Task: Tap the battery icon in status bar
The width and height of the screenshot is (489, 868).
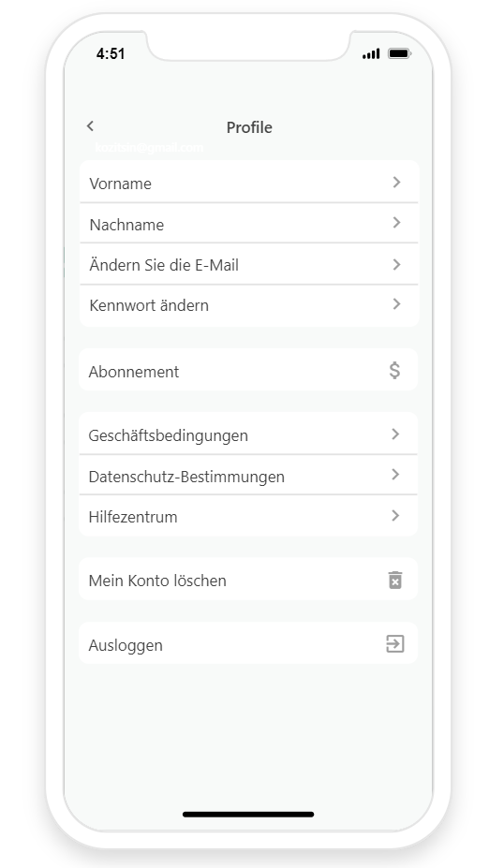Action: click(x=399, y=53)
